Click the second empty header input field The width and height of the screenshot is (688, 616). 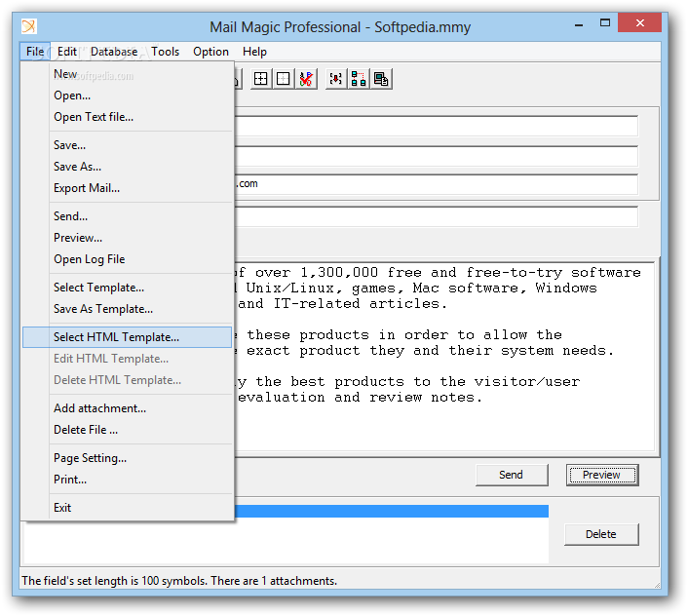coord(437,156)
